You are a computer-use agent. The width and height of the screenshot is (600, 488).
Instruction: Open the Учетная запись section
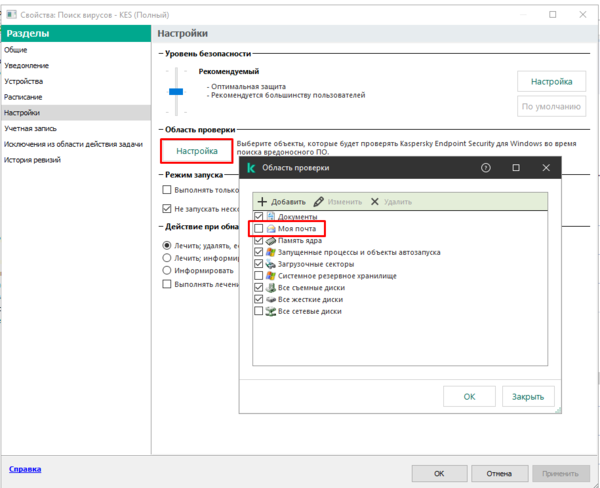[76, 128]
